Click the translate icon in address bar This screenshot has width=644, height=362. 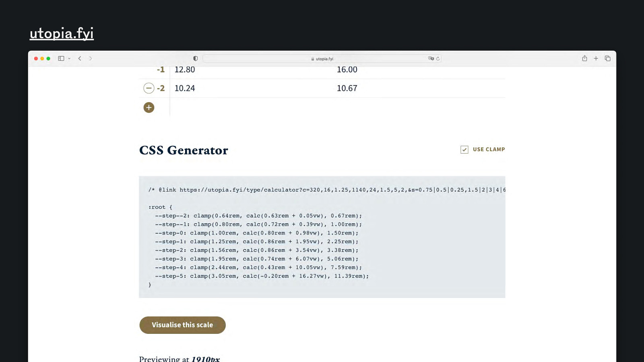431,58
